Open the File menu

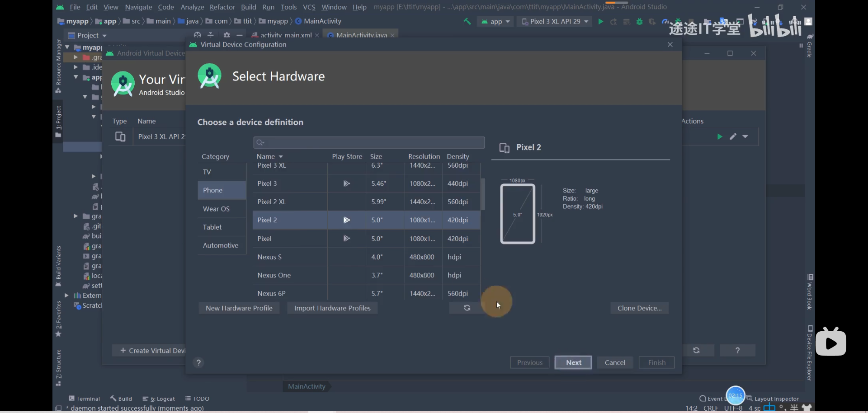tap(75, 7)
